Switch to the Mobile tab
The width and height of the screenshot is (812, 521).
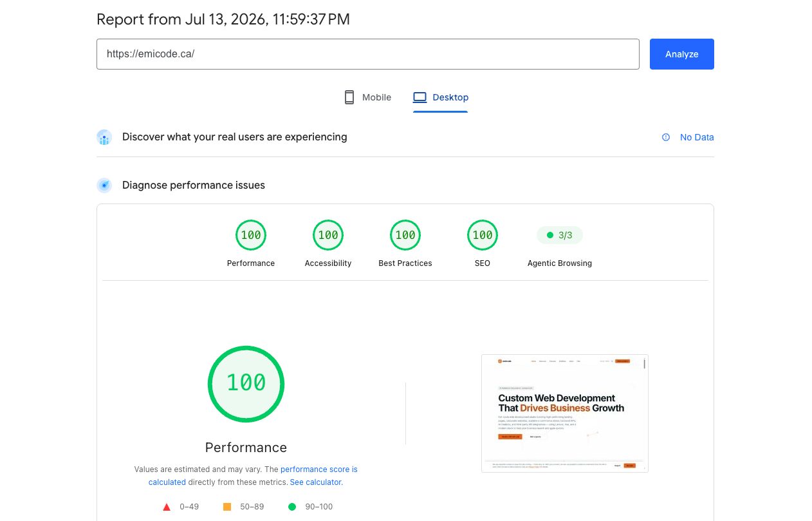click(x=367, y=97)
